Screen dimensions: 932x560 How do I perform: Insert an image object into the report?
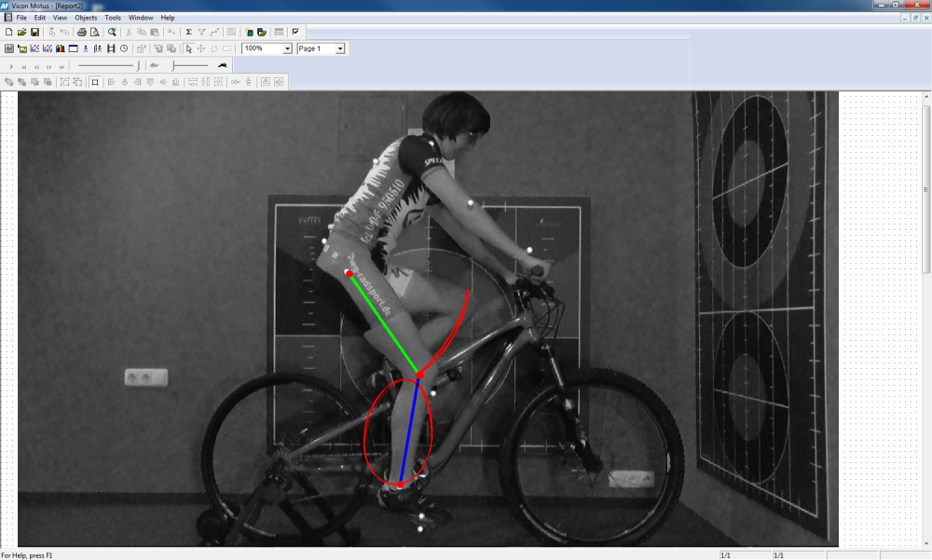(x=9, y=48)
